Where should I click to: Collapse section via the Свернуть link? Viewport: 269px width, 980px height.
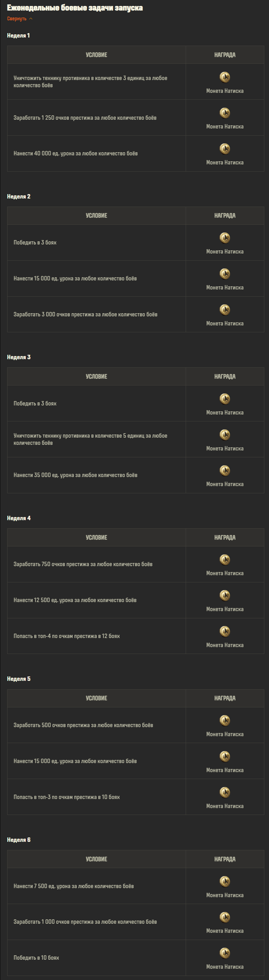point(17,19)
